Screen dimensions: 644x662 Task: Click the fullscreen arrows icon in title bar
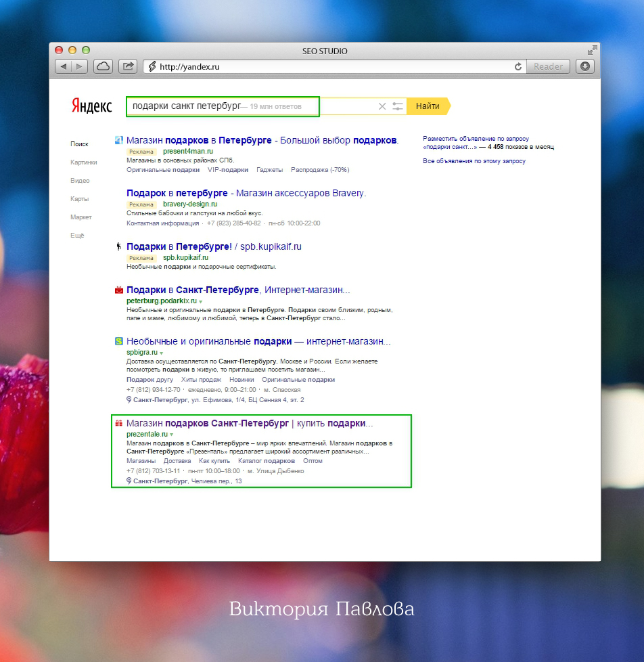[592, 50]
